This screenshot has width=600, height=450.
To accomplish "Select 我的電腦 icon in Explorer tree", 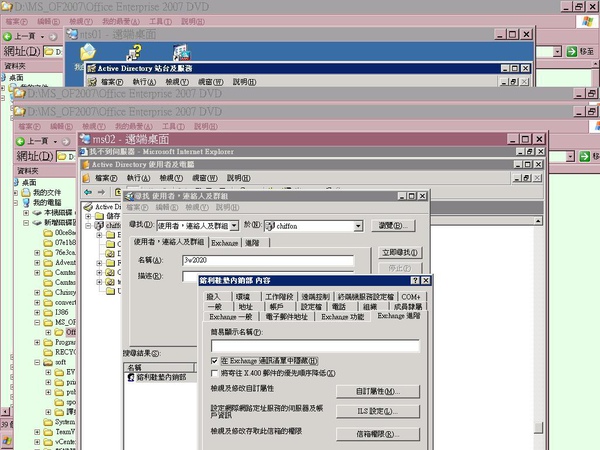I will point(26,202).
